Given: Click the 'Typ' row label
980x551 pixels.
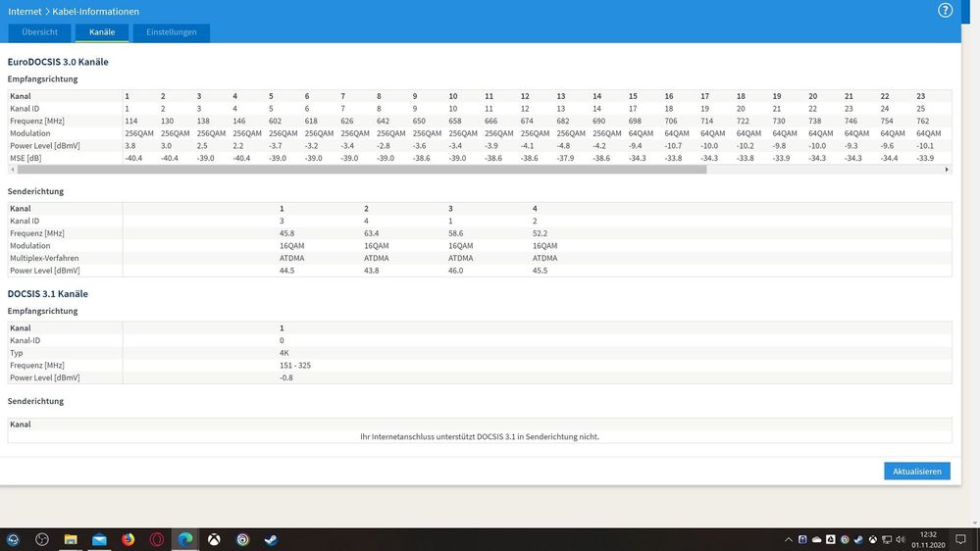Looking at the screenshot, I should (x=17, y=353).
